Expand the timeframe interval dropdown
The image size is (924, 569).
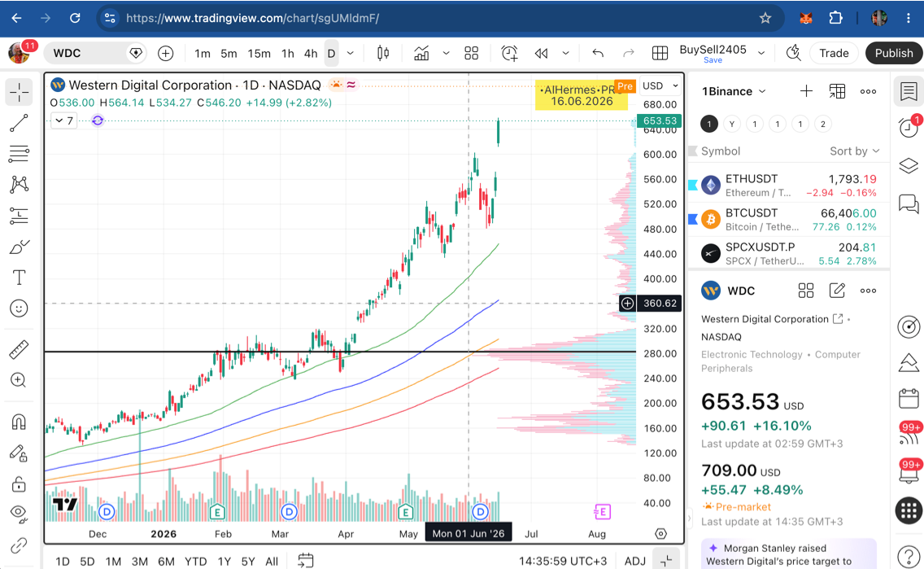tap(350, 53)
